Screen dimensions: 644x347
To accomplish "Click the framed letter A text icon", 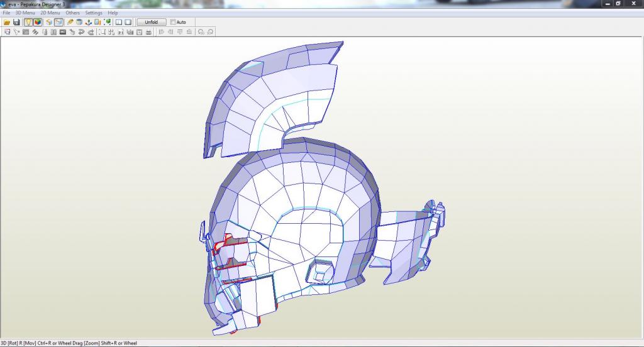I will [139, 31].
